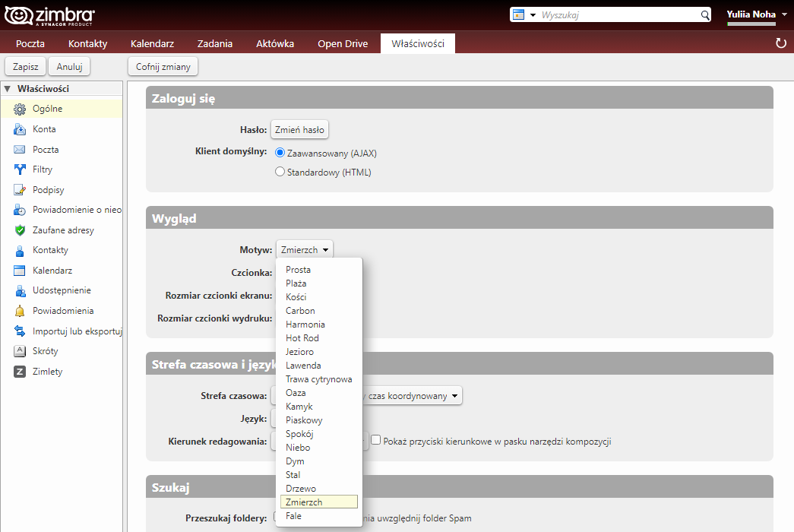Switch to the Kalendarz tab

(152, 43)
